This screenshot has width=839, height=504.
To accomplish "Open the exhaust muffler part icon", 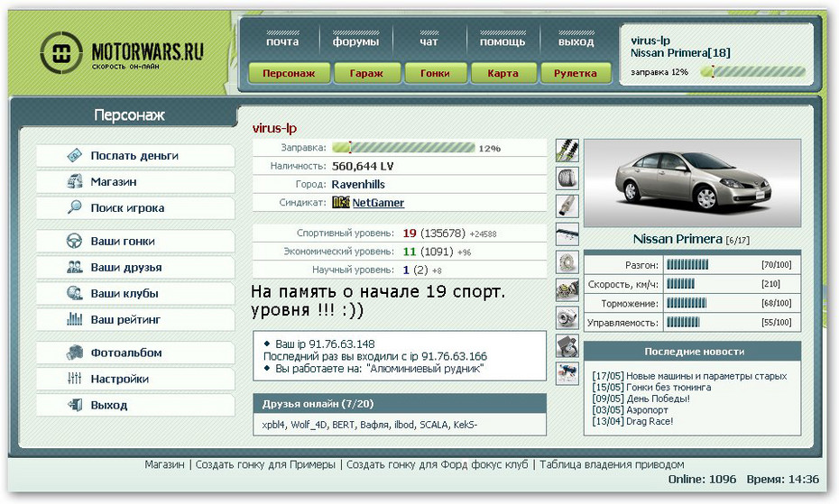I will click(567, 206).
